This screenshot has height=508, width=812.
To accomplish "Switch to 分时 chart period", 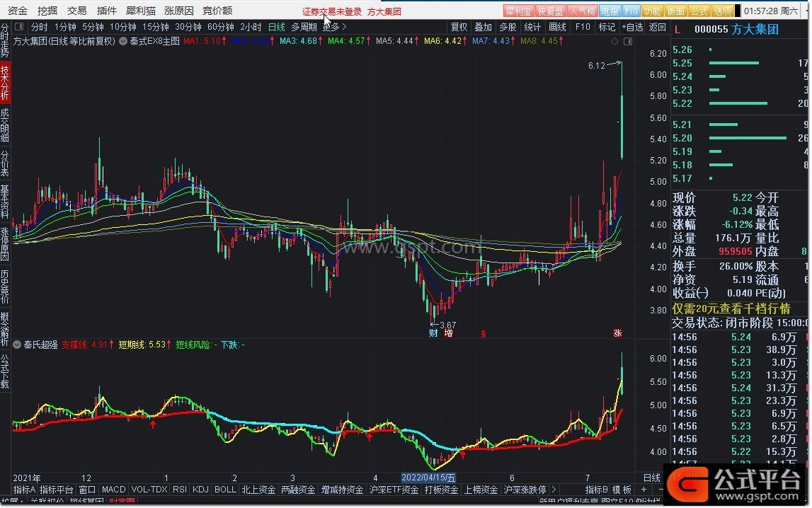I will pos(40,27).
